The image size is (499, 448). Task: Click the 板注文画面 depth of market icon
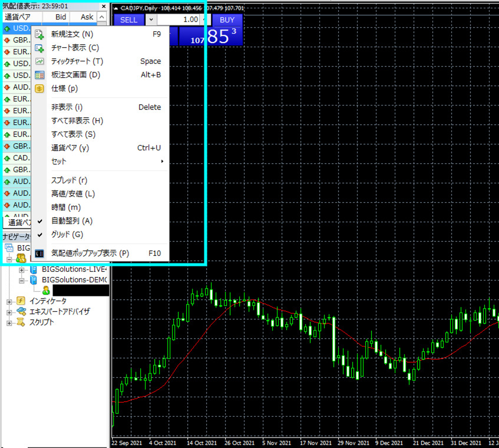(x=39, y=75)
